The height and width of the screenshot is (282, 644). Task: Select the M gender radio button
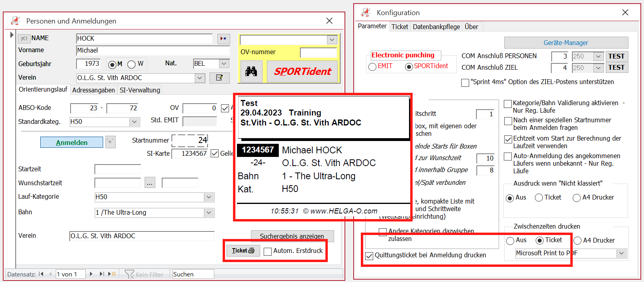point(112,65)
